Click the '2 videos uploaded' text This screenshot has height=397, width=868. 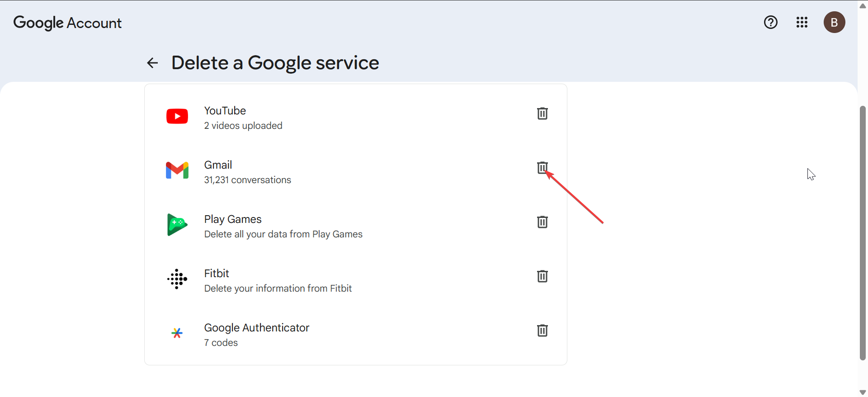(243, 126)
